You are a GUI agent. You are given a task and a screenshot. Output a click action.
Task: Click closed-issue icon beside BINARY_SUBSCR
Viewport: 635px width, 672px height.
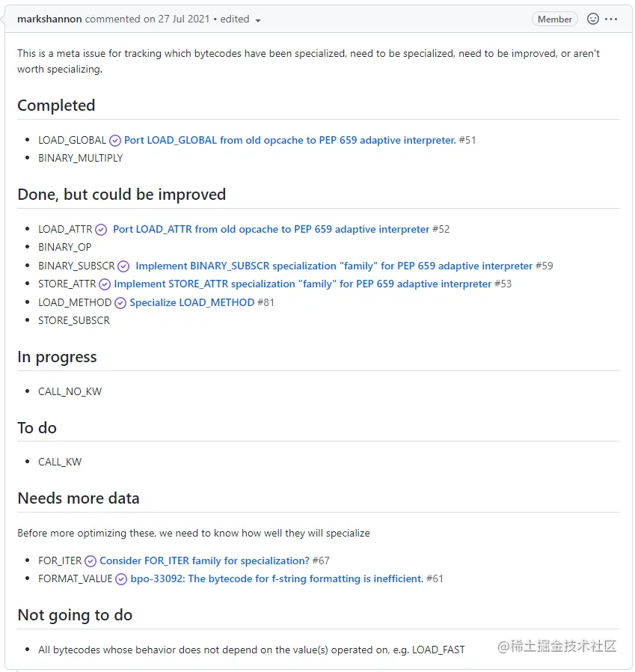click(x=123, y=266)
